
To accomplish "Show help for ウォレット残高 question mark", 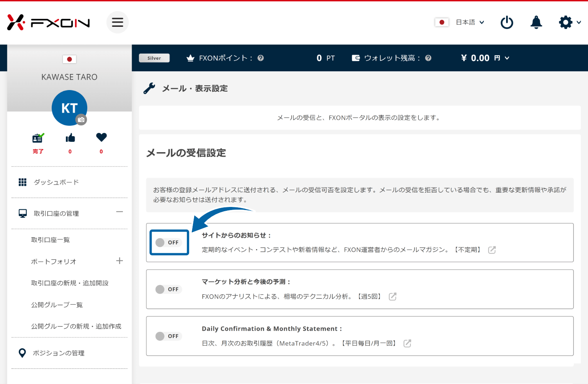I will [428, 58].
